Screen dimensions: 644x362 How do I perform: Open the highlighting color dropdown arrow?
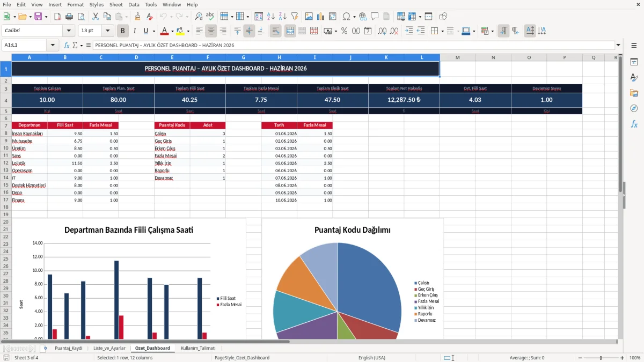tap(188, 31)
